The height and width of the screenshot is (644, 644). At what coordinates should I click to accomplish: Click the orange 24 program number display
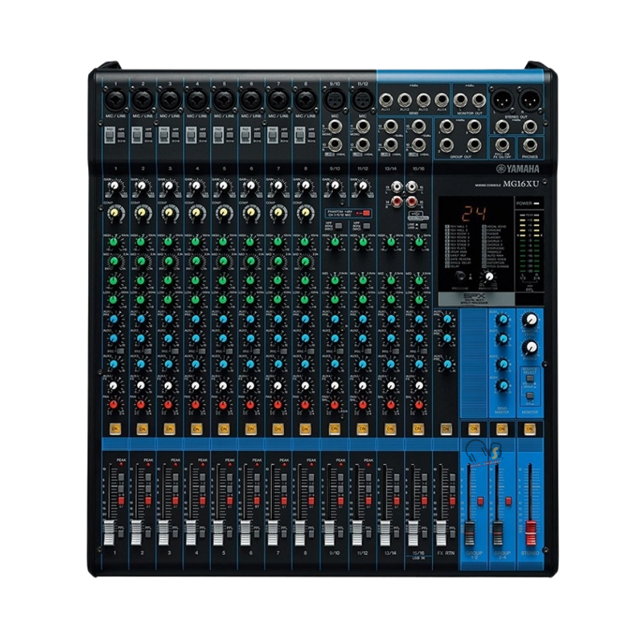tap(473, 214)
